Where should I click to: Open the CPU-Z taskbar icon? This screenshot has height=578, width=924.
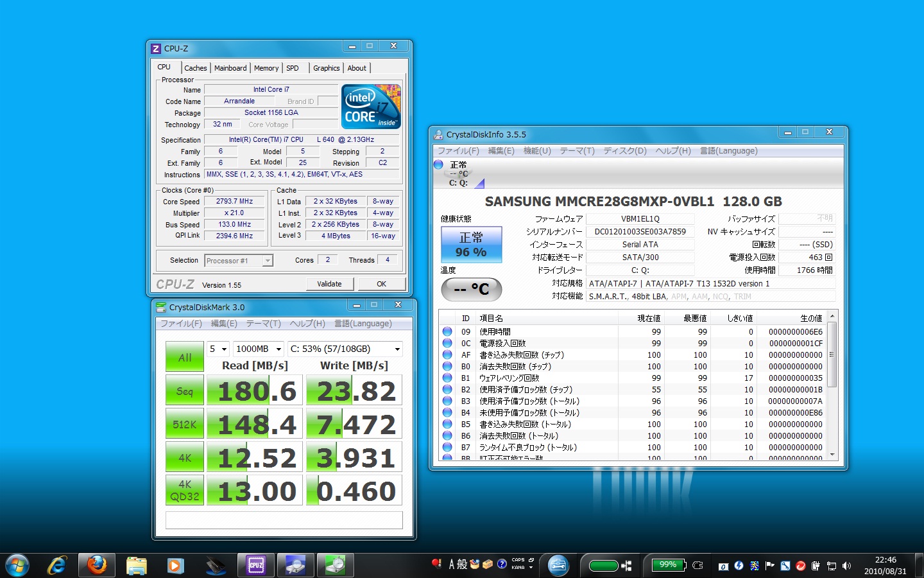pos(255,565)
